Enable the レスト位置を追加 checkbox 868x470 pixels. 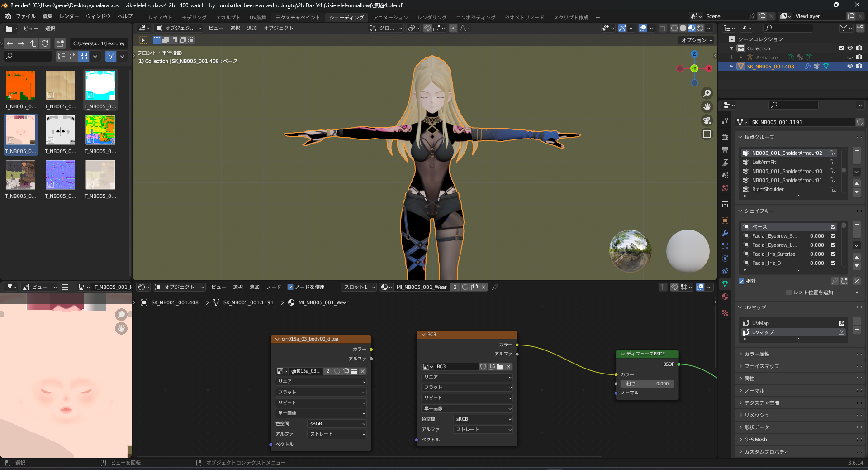(x=789, y=293)
